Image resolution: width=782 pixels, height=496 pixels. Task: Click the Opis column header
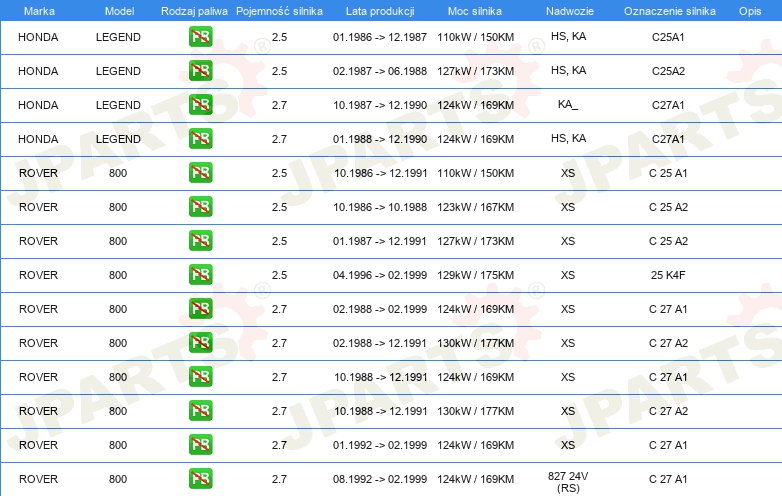point(750,11)
